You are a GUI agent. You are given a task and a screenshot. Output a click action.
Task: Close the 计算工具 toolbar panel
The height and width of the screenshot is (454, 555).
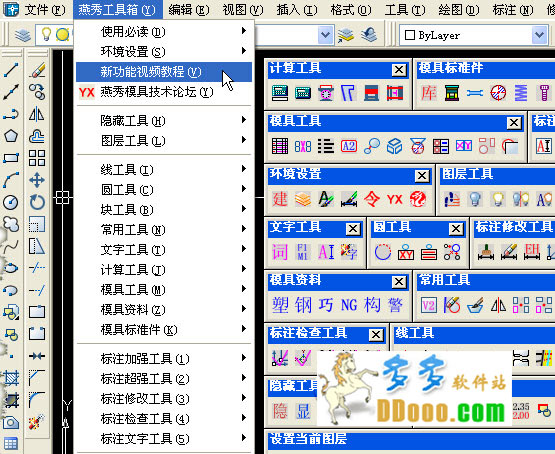(399, 70)
